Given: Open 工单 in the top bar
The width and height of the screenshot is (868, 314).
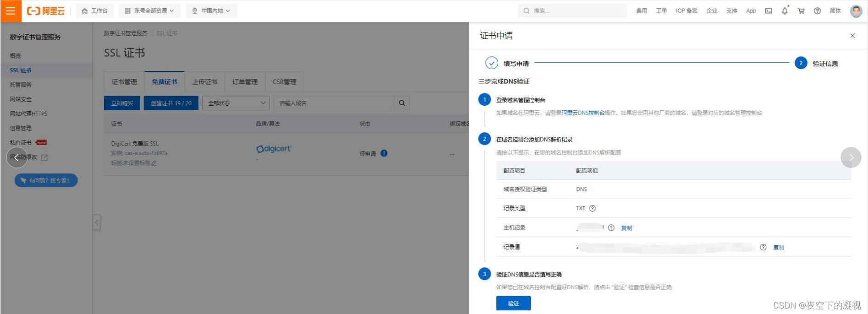Looking at the screenshot, I should click(661, 11).
